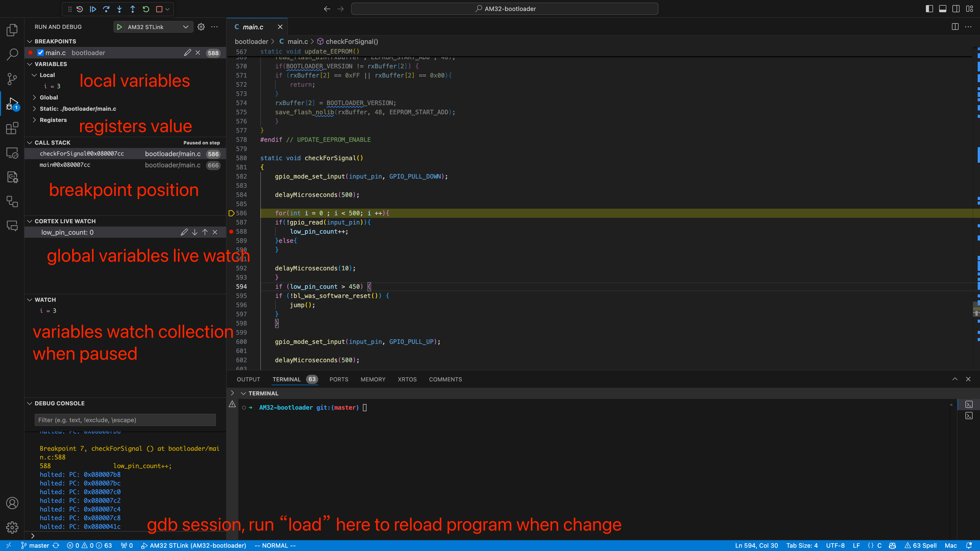Click the AM32-bootloader command center search
980x551 pixels.
click(505, 9)
